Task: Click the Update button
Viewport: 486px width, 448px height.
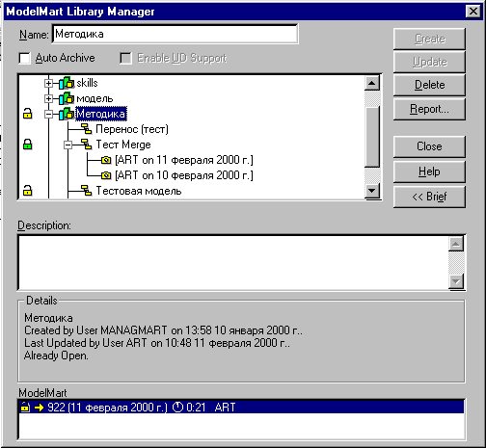Action: pos(429,62)
